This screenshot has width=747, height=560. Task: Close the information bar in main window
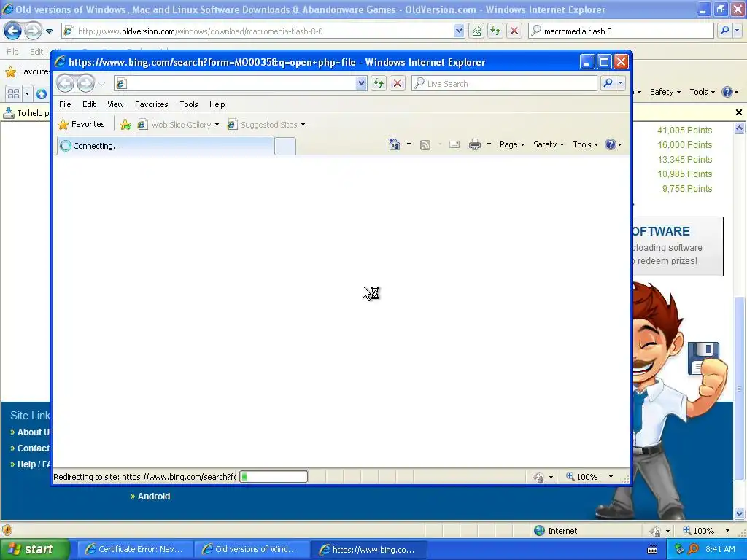pyautogui.click(x=739, y=112)
